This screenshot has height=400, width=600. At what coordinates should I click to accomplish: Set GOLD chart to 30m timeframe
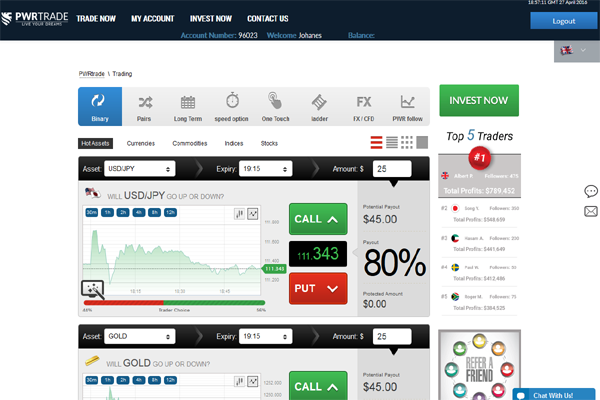[91, 380]
